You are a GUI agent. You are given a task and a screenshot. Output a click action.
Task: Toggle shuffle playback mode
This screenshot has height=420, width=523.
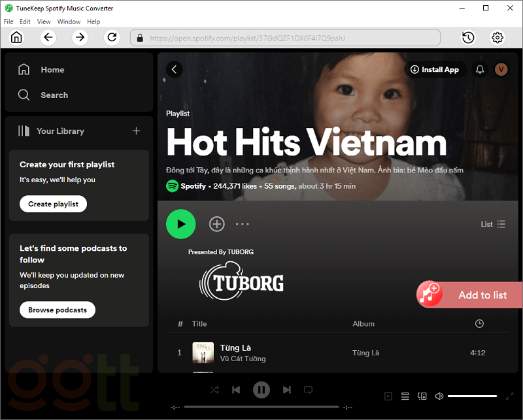(x=214, y=389)
